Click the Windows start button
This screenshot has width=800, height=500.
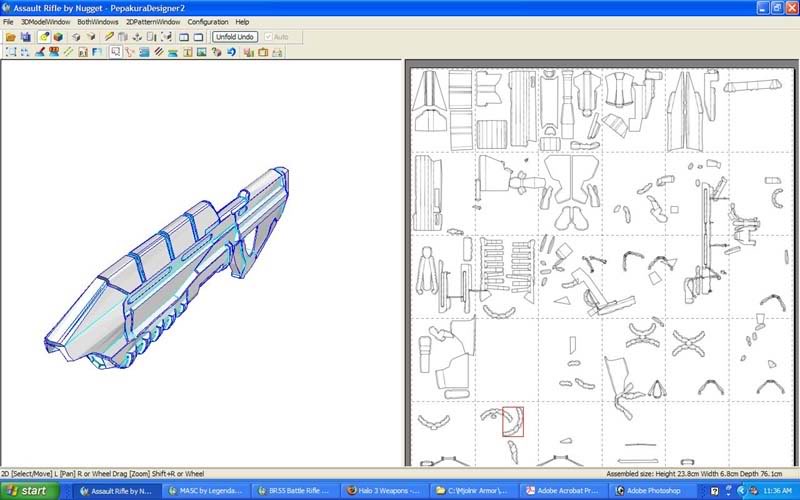[x=30, y=491]
